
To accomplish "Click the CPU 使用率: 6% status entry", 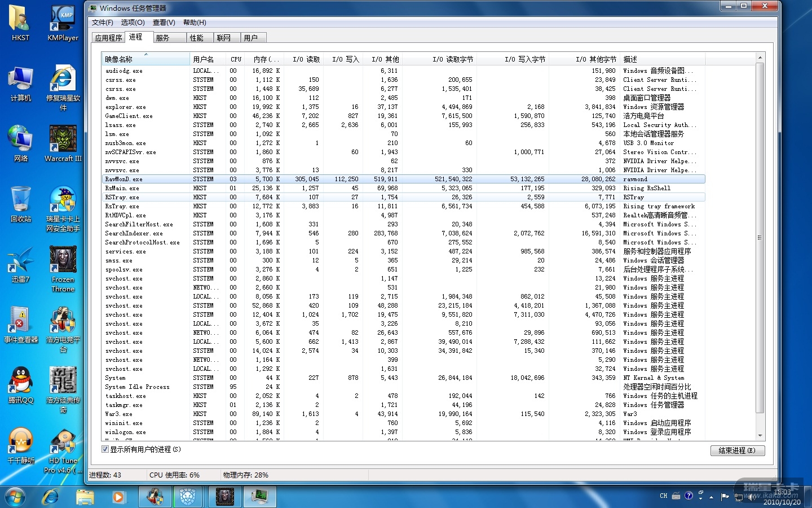I will [174, 475].
